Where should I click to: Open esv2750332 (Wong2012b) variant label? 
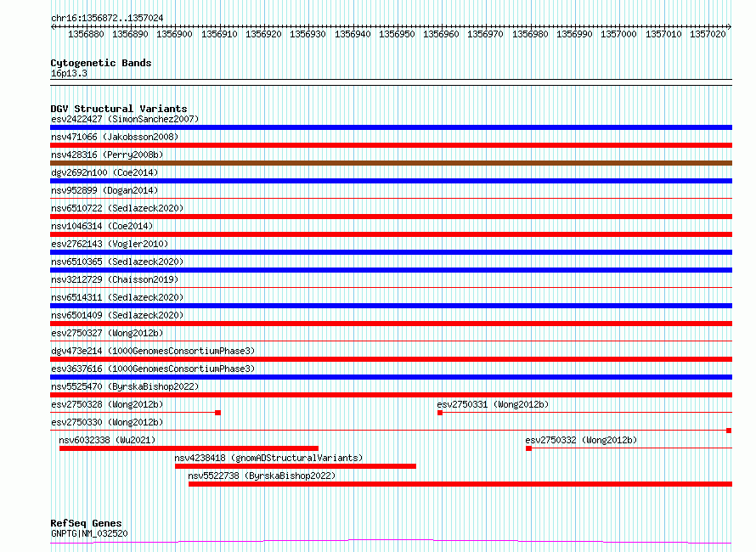(581, 440)
